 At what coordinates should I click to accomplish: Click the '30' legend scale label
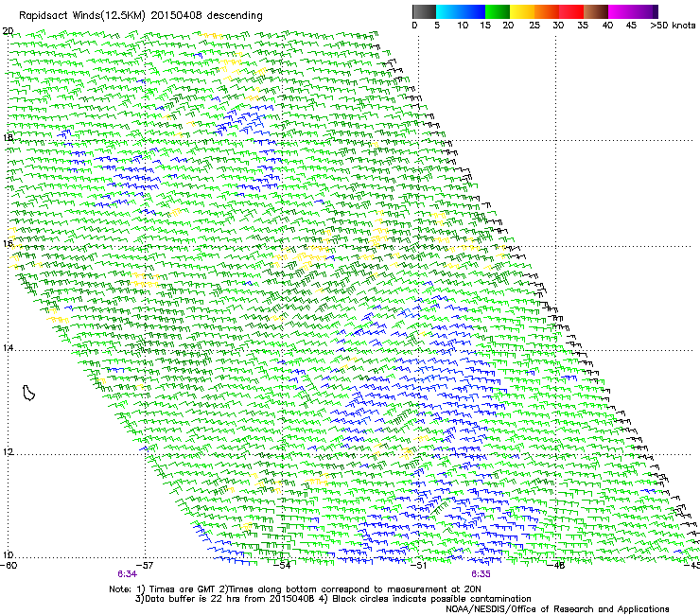click(x=558, y=25)
